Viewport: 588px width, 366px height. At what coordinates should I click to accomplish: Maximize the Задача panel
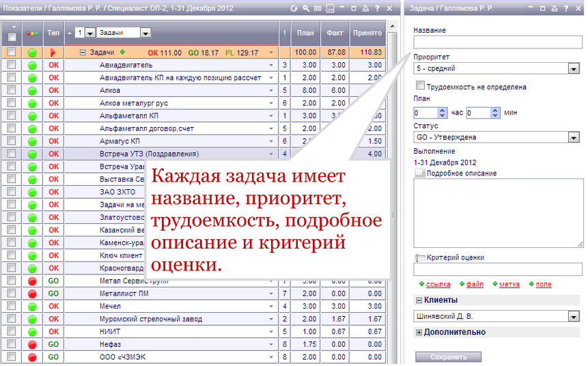543,8
